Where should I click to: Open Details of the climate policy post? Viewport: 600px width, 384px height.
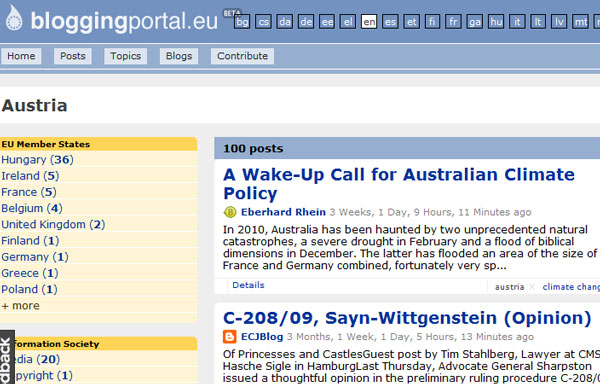coord(248,285)
